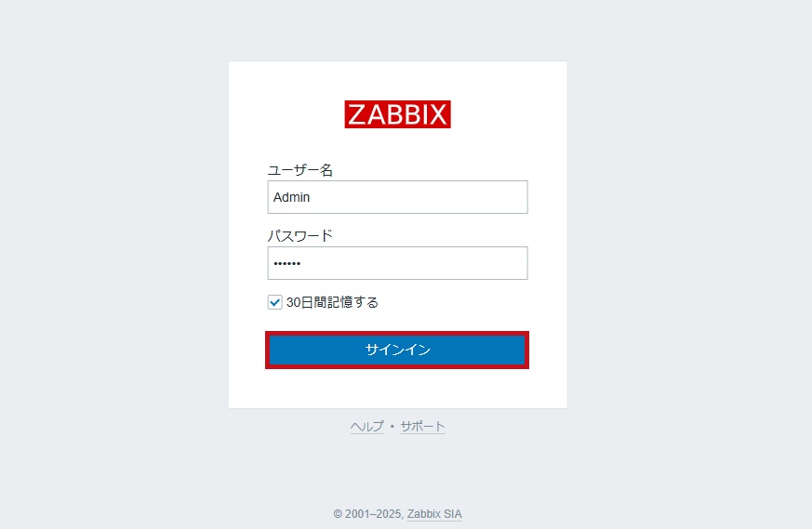Focus the ユーザー名 input field
The width and height of the screenshot is (812, 529).
[397, 197]
